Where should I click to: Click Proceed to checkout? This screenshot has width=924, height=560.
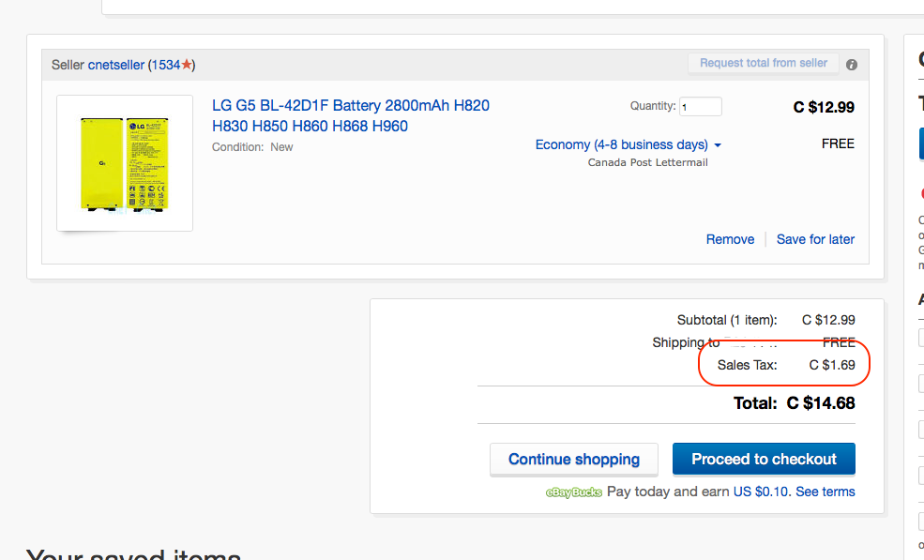[764, 459]
